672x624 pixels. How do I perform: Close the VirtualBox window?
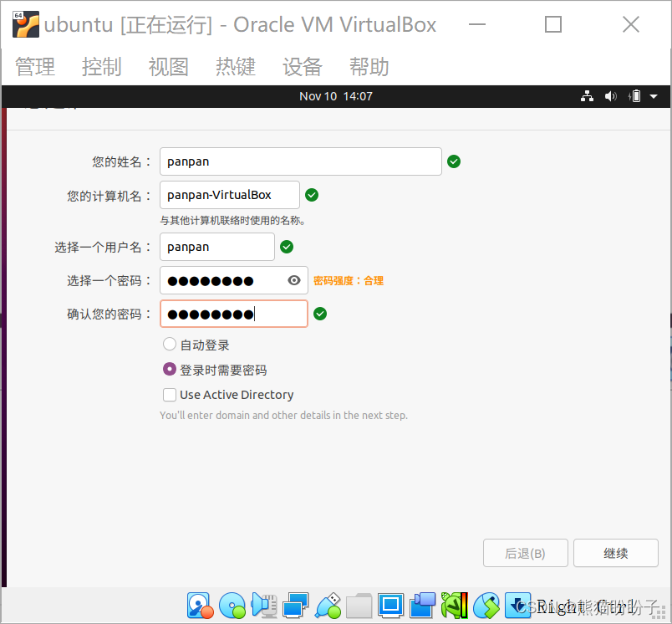click(631, 24)
